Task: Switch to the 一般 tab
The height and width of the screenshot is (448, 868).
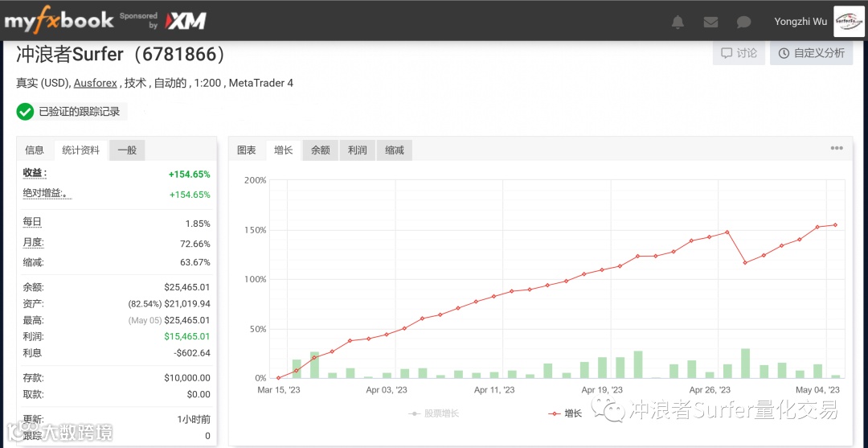Action: pos(127,150)
